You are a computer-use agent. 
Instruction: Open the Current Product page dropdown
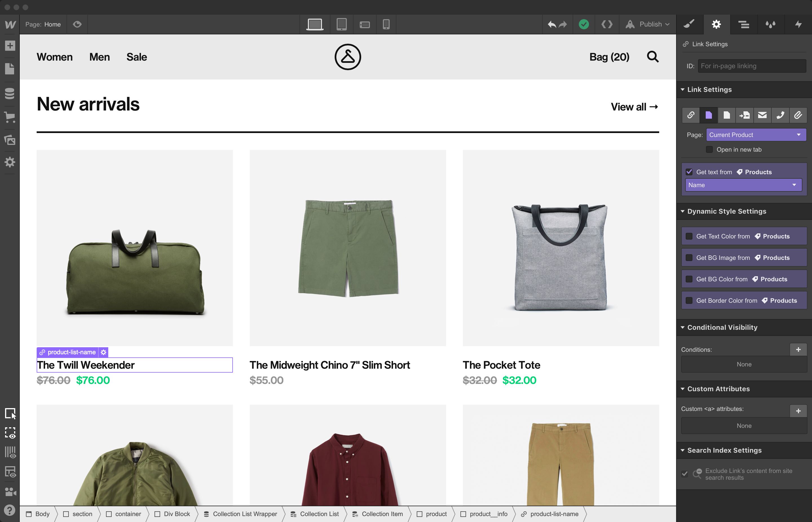coord(756,135)
